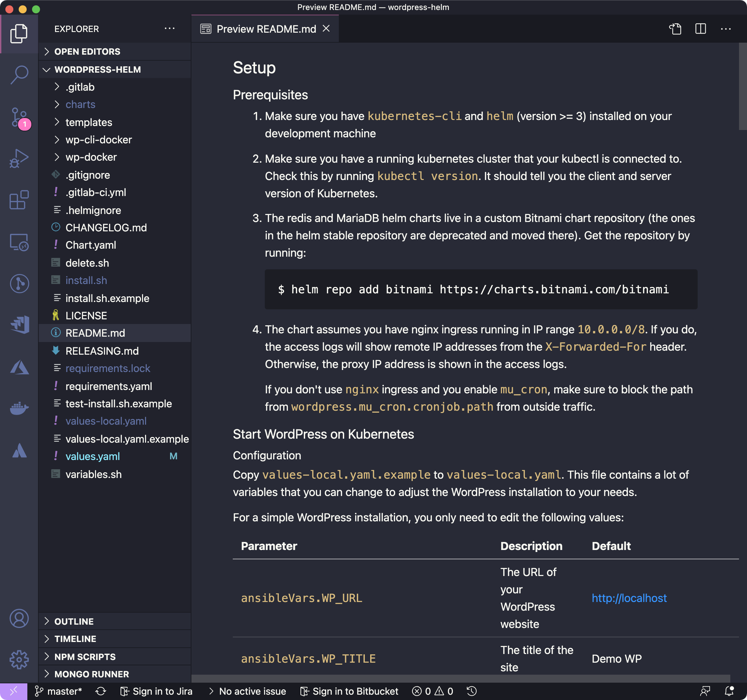The height and width of the screenshot is (700, 747).
Task: Expand the wp-cli-docker folder
Action: point(115,140)
